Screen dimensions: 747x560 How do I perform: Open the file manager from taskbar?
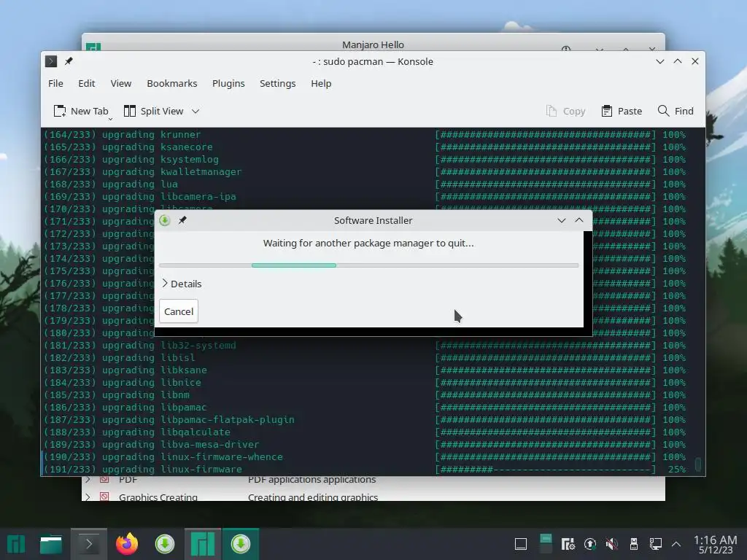click(x=51, y=544)
